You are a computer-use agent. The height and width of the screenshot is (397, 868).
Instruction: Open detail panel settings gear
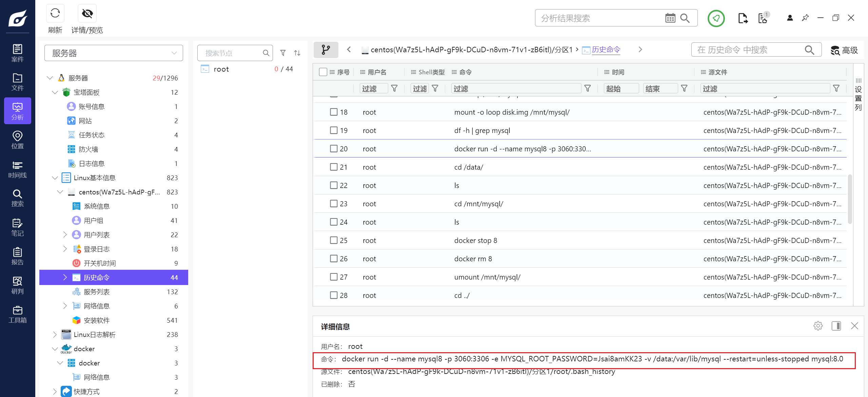point(818,326)
